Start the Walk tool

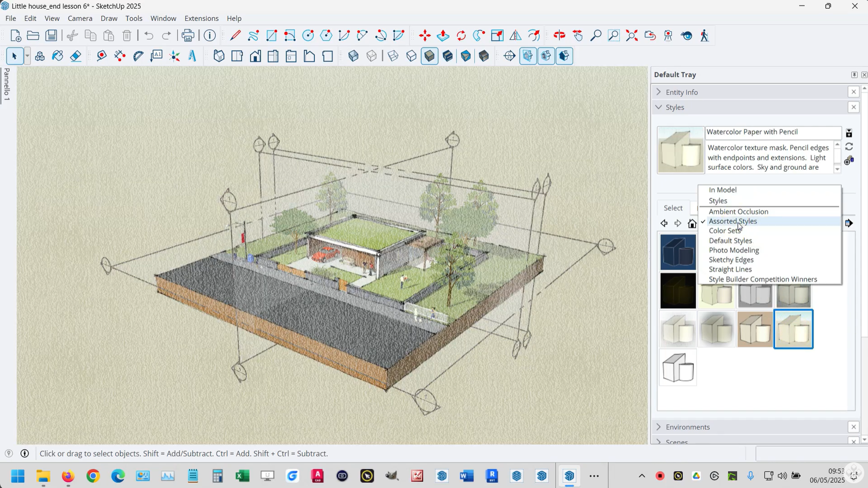705,36
